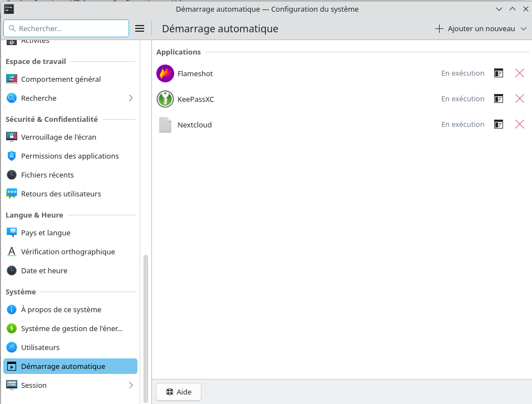The width and height of the screenshot is (532, 404).
Task: Click the hamburger menu icon
Action: (x=140, y=28)
